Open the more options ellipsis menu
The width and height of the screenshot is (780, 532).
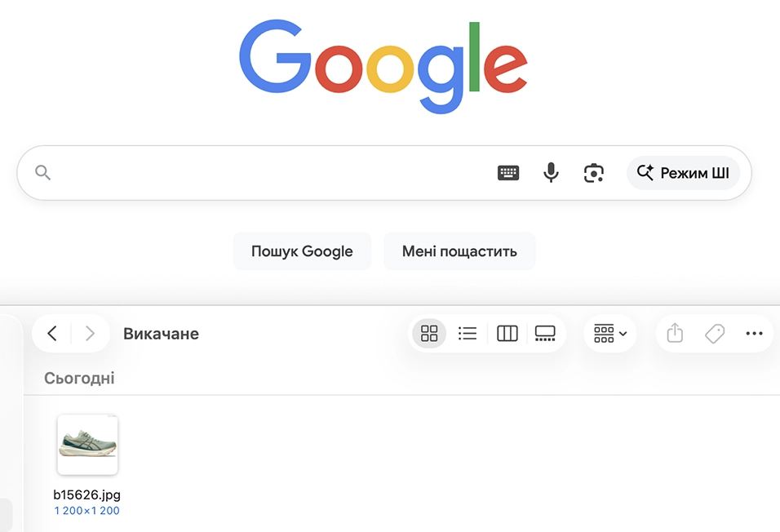[x=755, y=334]
